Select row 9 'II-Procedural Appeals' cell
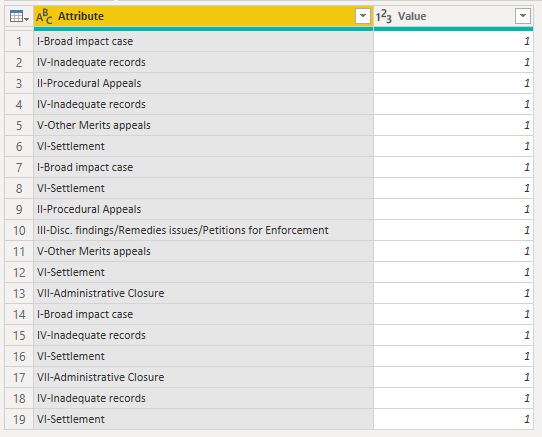Viewport: 542px width, 437px height. pyautogui.click(x=204, y=209)
